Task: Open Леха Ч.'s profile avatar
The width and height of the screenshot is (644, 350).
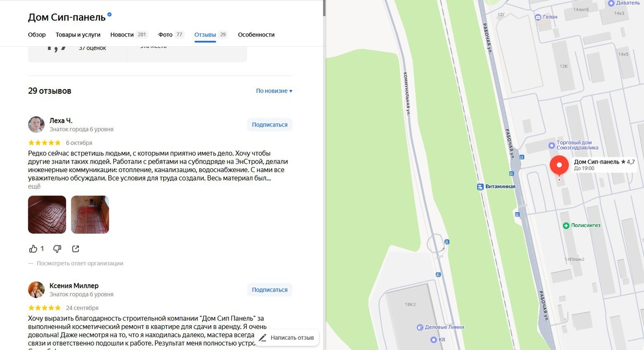Action: (x=36, y=124)
